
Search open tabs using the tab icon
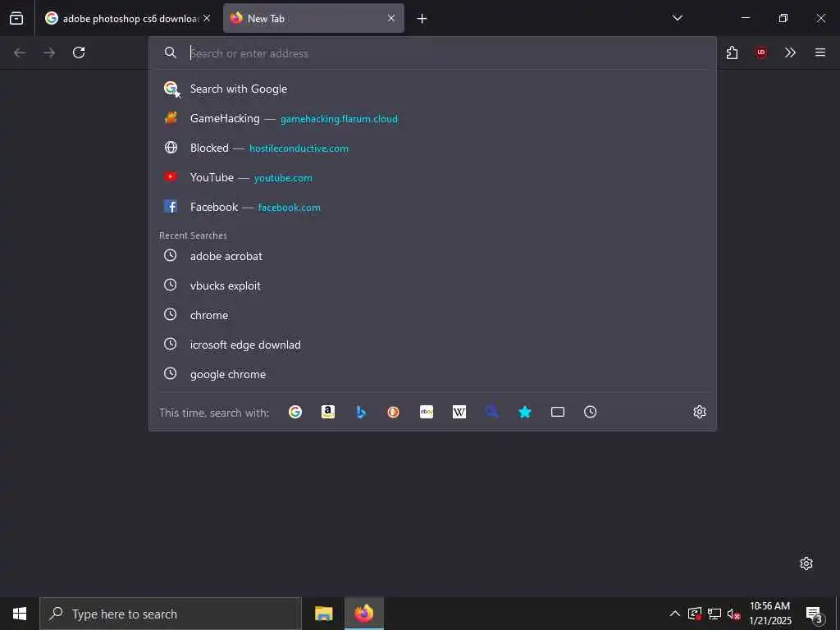click(x=558, y=412)
